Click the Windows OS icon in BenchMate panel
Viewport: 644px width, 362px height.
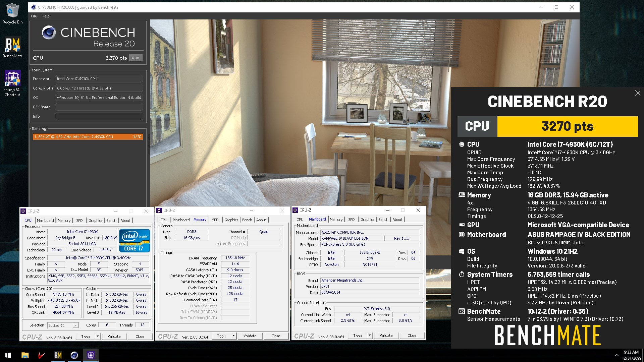click(x=462, y=251)
